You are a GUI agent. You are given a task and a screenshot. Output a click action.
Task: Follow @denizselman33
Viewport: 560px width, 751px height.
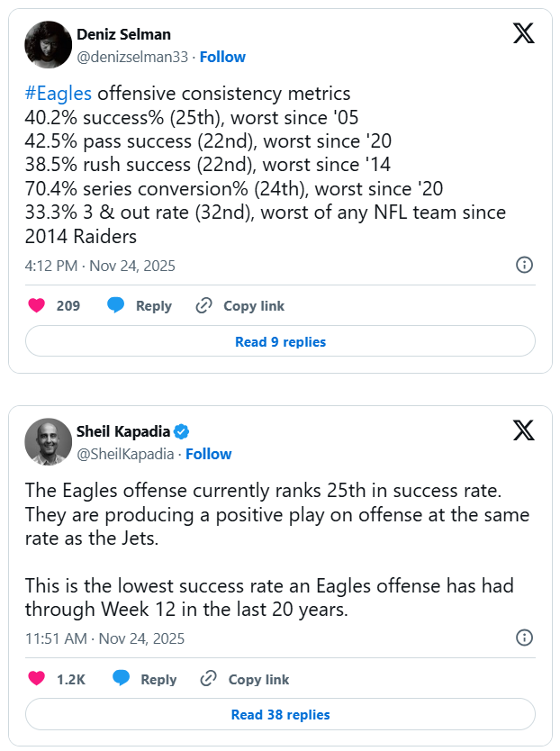point(222,57)
